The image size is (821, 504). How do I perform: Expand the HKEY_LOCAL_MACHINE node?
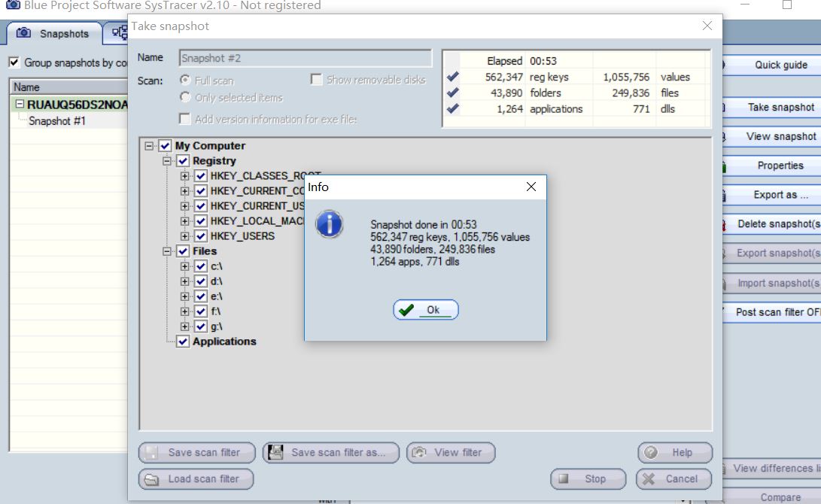click(184, 221)
